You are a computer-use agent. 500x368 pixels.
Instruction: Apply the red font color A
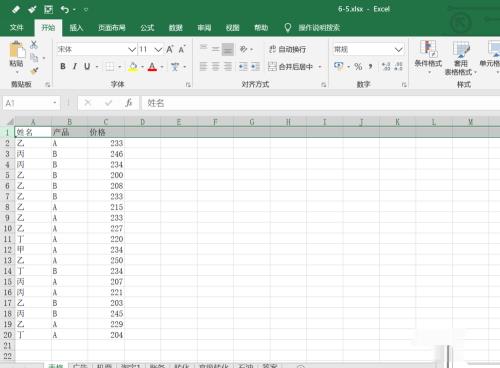coord(152,67)
